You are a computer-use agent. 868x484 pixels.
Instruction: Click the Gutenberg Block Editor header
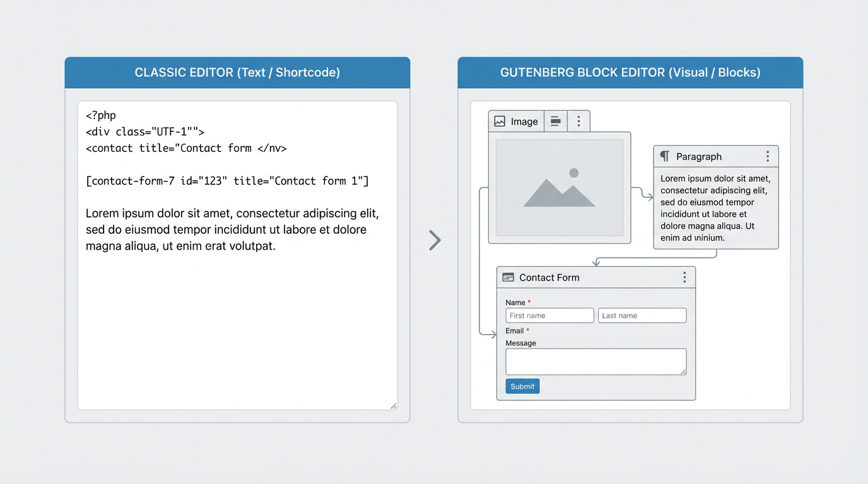tap(630, 72)
